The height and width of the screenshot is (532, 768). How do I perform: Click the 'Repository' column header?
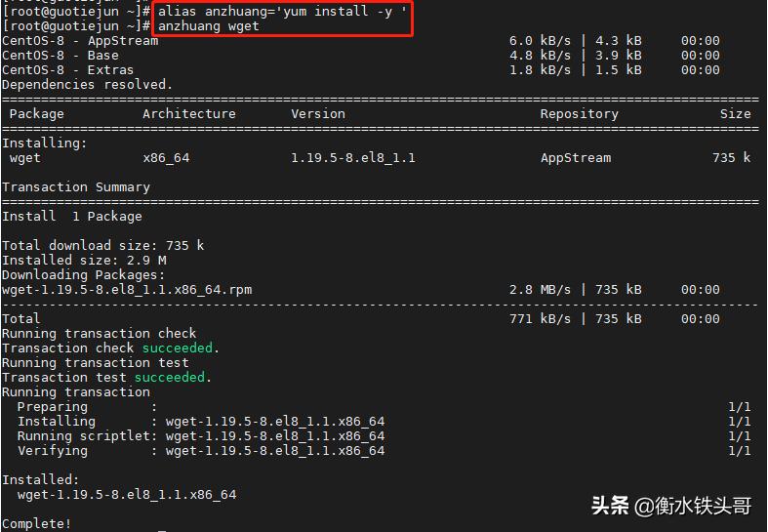pyautogui.click(x=579, y=114)
